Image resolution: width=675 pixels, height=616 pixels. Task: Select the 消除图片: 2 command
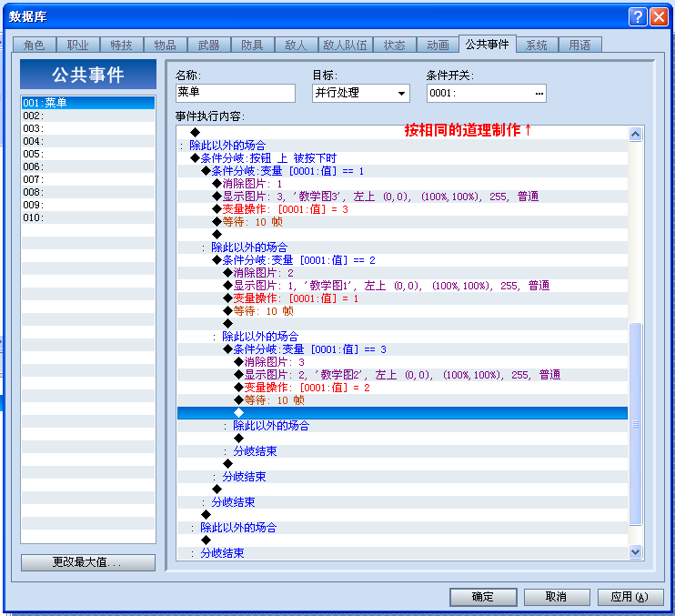[402, 273]
